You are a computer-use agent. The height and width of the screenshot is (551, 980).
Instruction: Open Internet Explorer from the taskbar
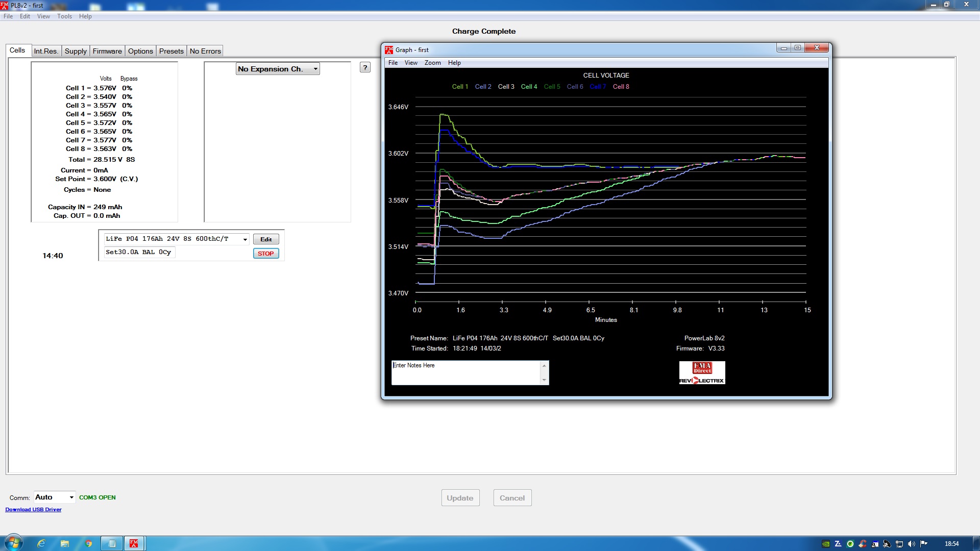point(41,543)
